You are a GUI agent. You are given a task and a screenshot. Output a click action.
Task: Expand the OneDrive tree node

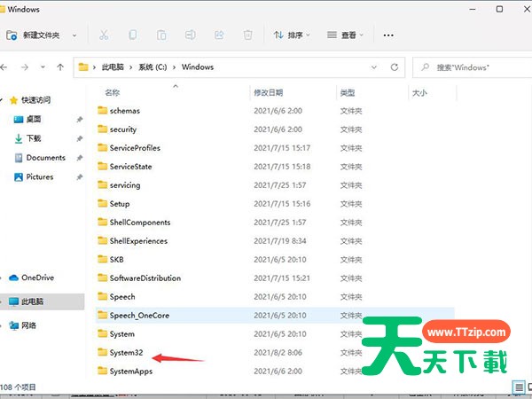point(5,278)
